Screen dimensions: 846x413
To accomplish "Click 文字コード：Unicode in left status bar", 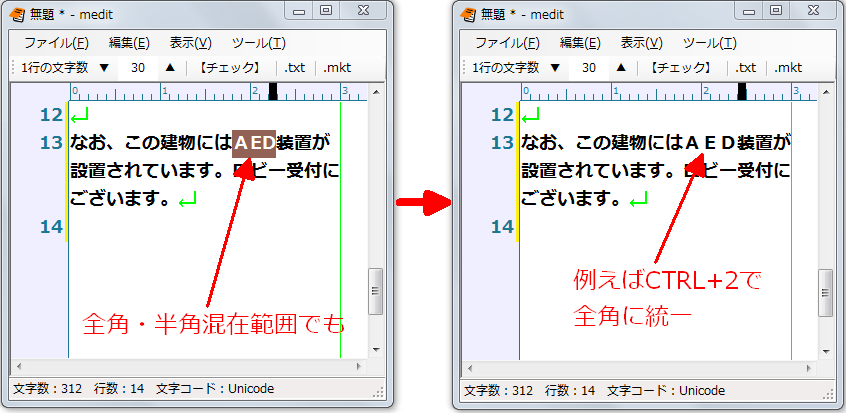I will pos(215,389).
